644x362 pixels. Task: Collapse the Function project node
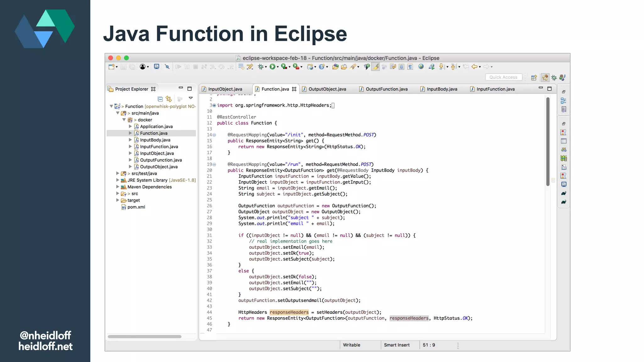coord(111,106)
